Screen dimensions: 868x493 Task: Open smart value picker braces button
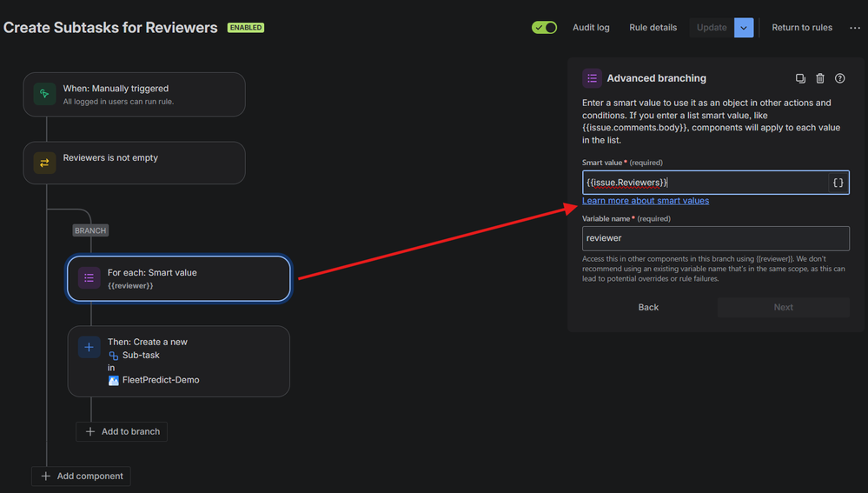pyautogui.click(x=838, y=183)
